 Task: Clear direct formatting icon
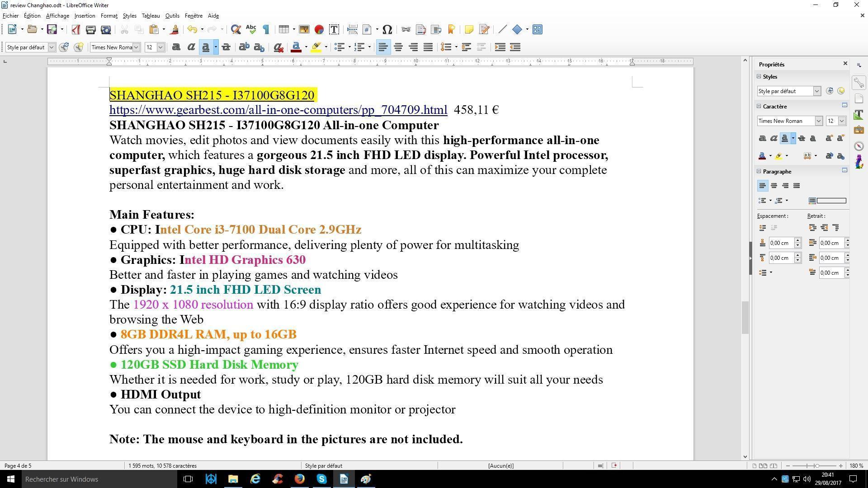click(x=278, y=47)
